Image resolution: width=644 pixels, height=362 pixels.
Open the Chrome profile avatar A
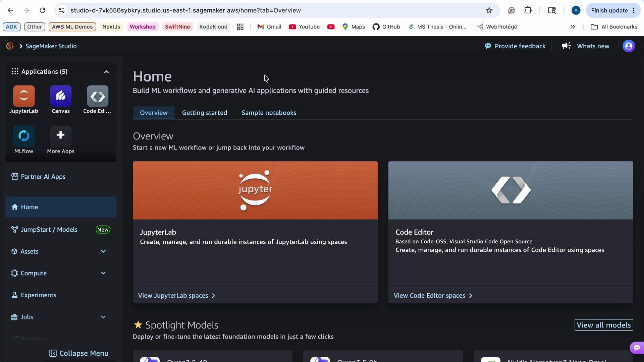pos(576,10)
